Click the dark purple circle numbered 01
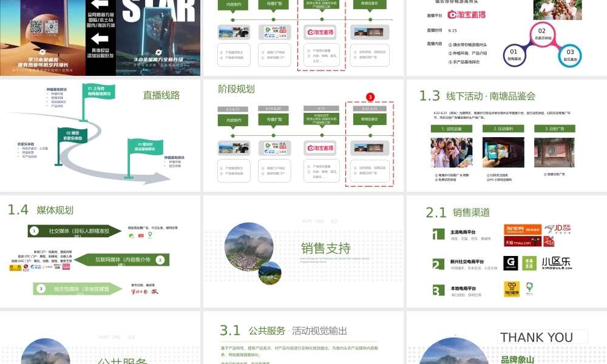Viewport: 607px width, 364px height. [x=514, y=55]
